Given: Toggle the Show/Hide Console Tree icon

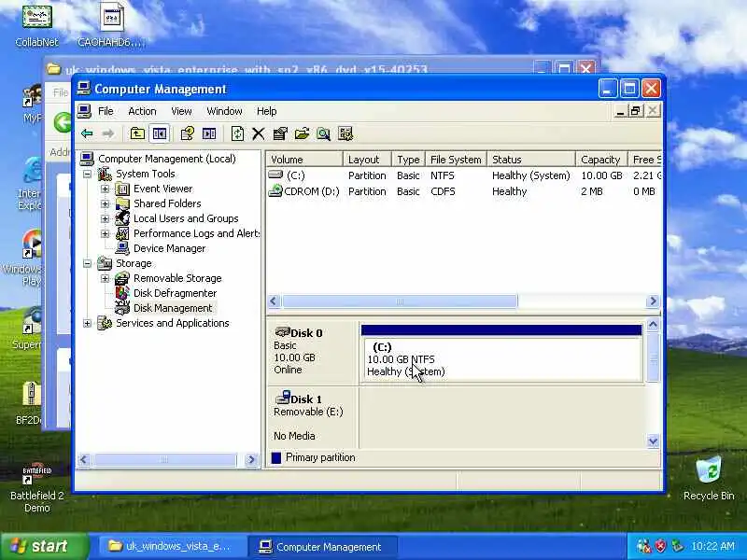Looking at the screenshot, I should (159, 133).
